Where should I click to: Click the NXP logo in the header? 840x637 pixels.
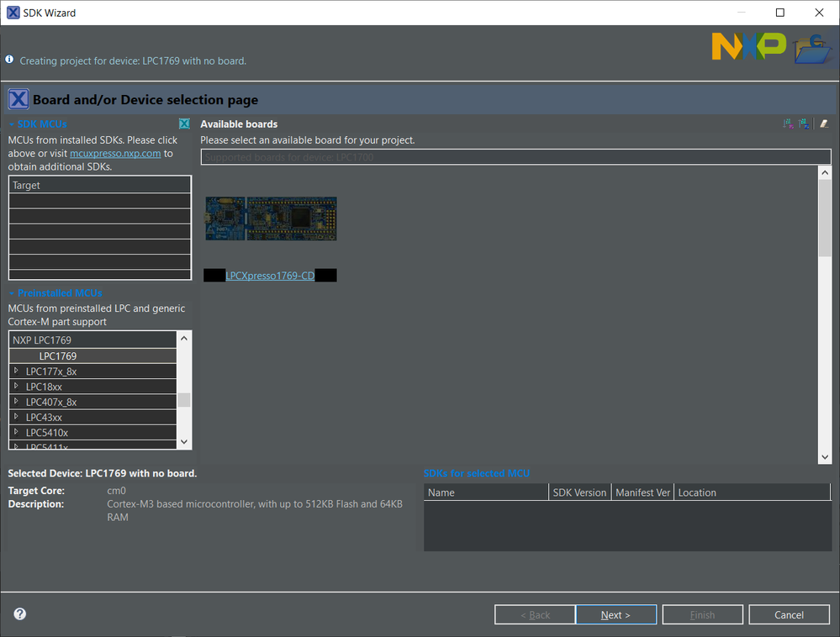(749, 46)
